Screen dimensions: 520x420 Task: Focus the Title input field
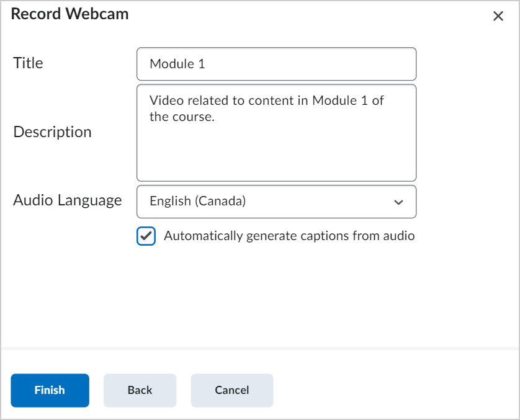click(276, 64)
